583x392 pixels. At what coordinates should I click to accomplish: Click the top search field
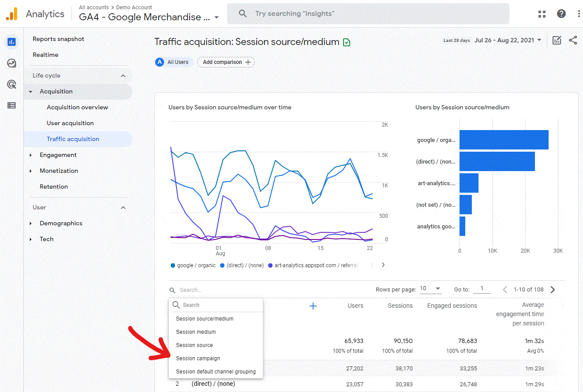point(368,14)
